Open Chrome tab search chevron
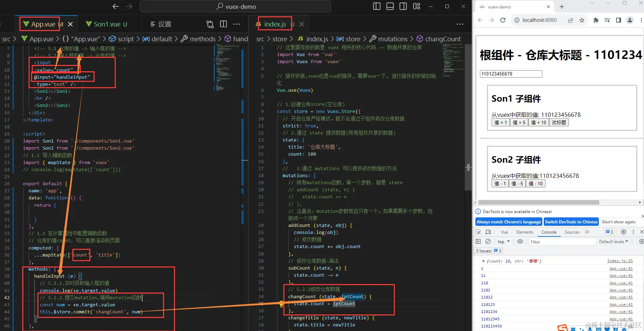Viewport: 644px width, 331px height. [x=592, y=3]
